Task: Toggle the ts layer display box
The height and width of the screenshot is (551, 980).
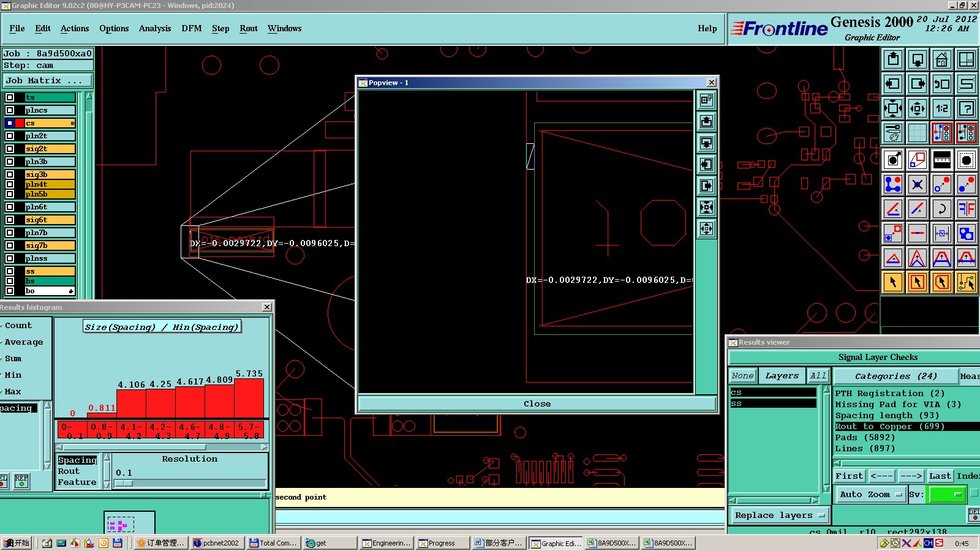Action: click(10, 97)
